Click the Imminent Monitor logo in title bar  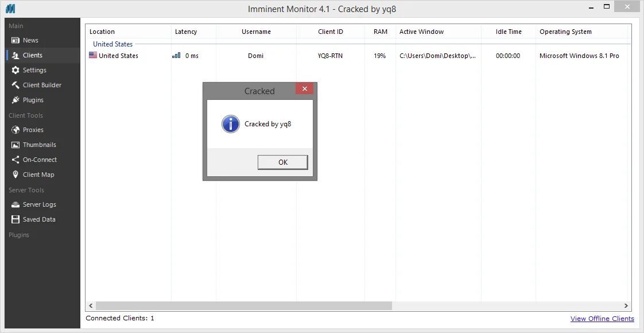[11, 8]
